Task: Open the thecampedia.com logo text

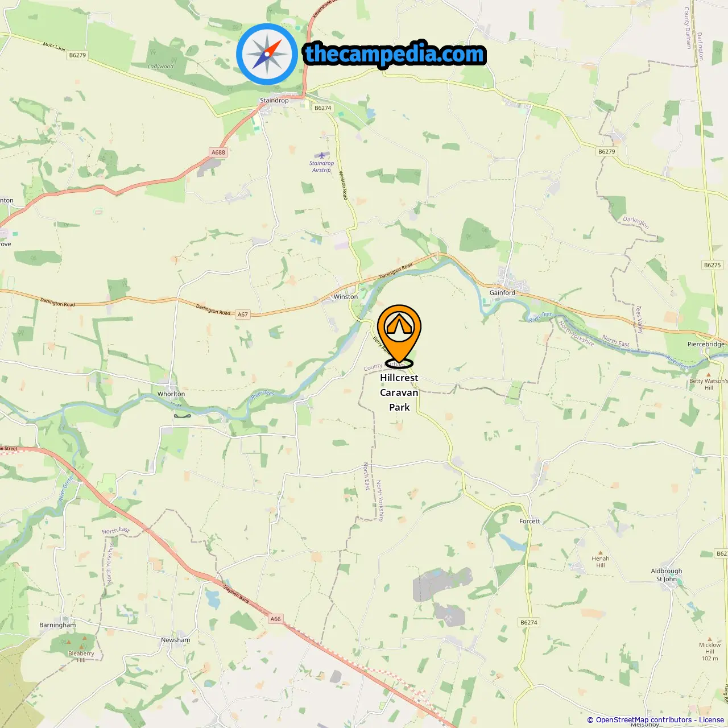Action: tap(395, 54)
